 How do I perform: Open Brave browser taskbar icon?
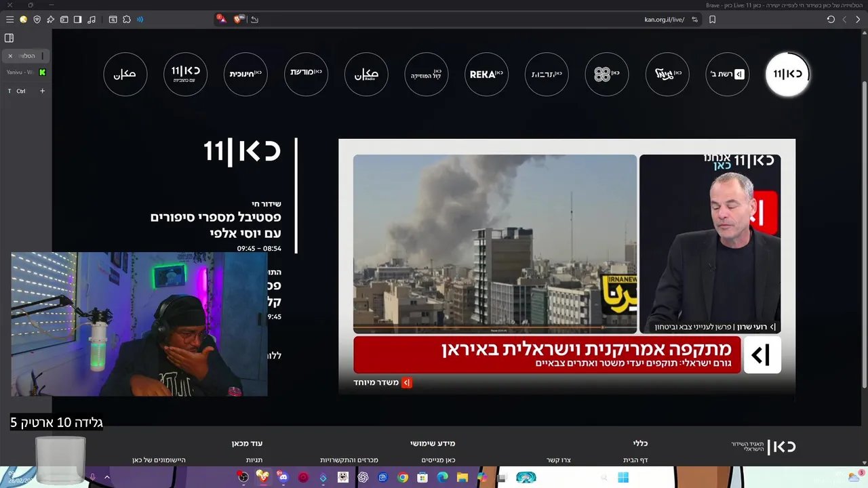click(262, 476)
